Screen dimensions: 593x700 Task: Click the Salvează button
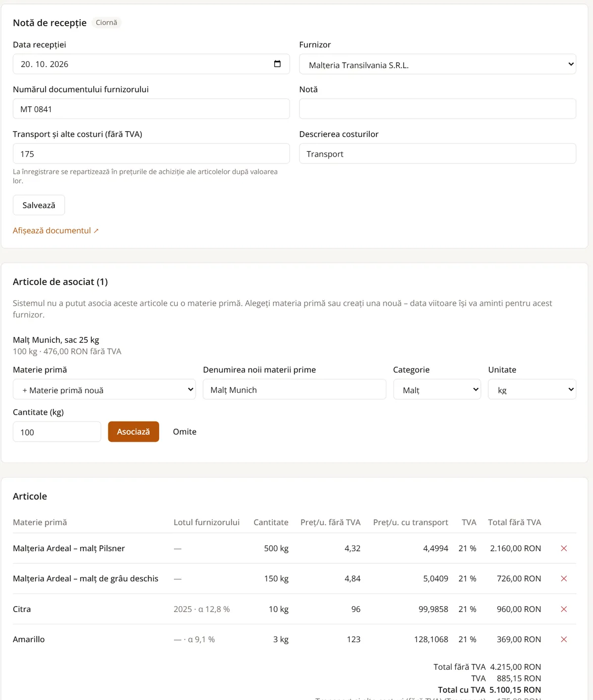tap(39, 205)
